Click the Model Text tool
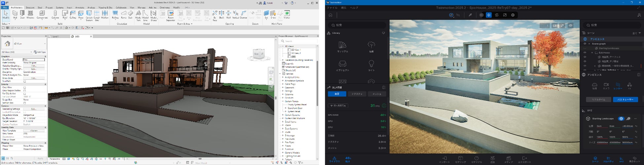The width and height of the screenshot is (644, 165). (x=138, y=16)
